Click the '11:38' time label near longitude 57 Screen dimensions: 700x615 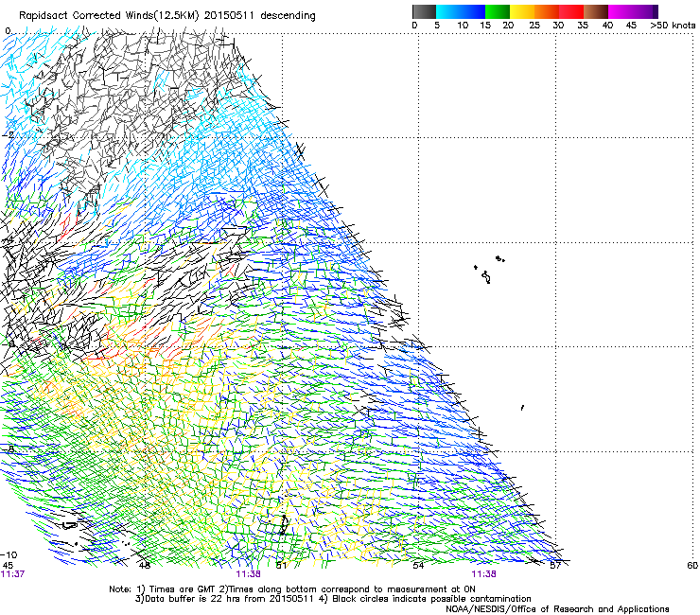tap(484, 574)
